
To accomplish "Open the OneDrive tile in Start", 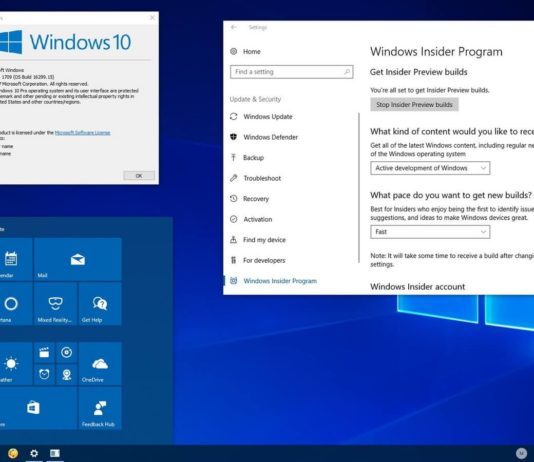I will (100, 364).
